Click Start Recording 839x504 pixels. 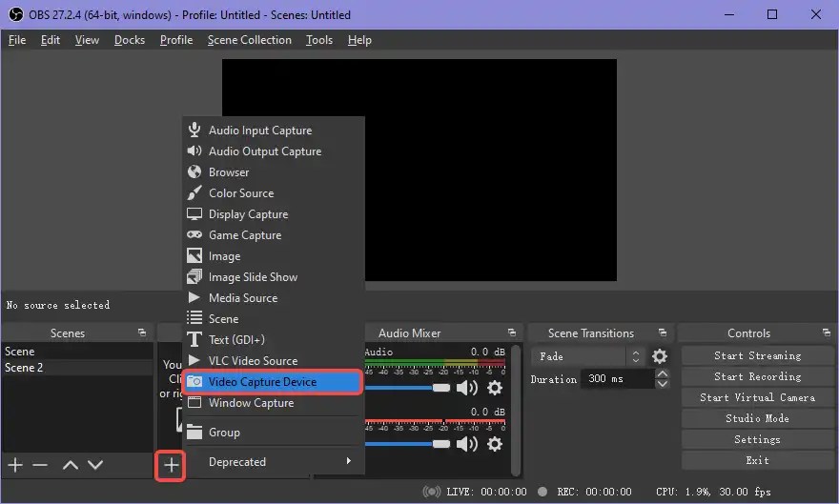click(758, 376)
